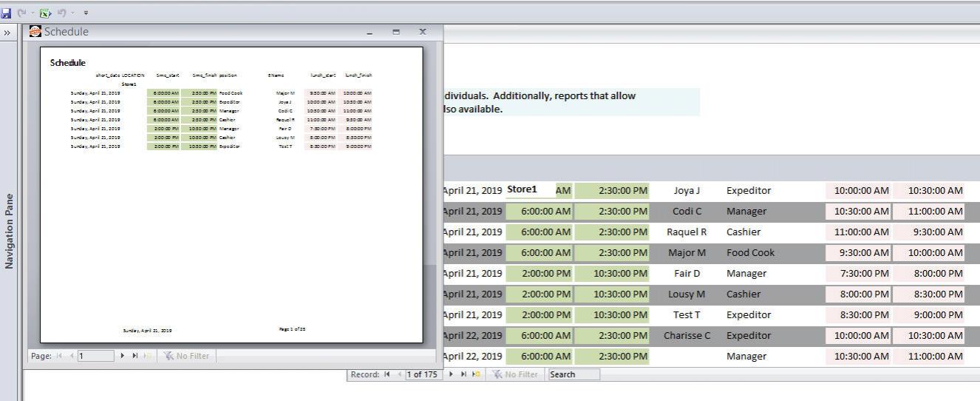Click the Schedule window app icon
This screenshot has width=980, height=401.
coord(35,32)
